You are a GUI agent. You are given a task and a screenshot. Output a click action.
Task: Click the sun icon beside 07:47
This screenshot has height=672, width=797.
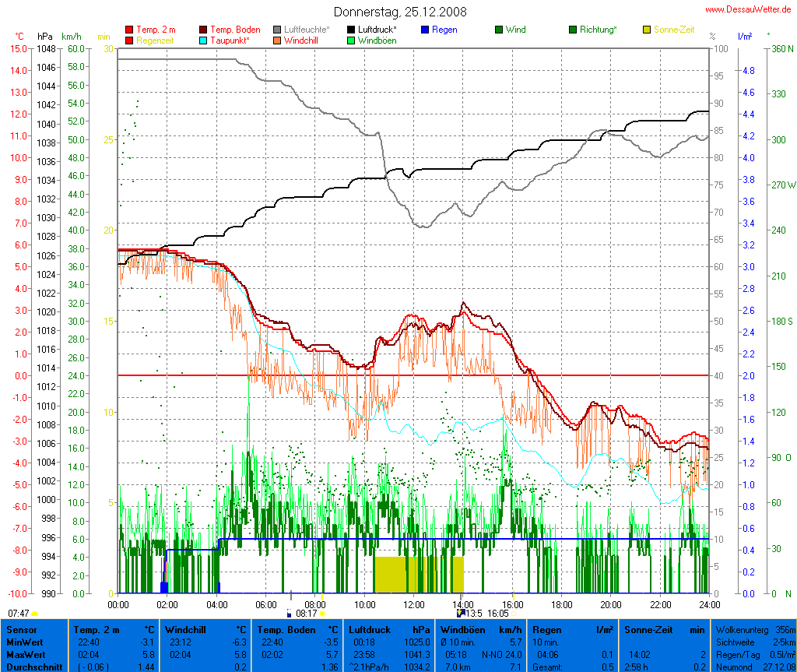[x=34, y=614]
